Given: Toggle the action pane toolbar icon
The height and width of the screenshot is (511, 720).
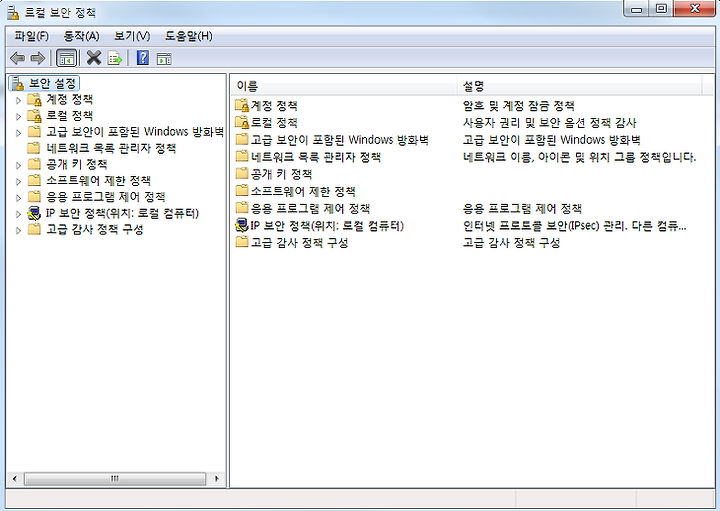Looking at the screenshot, I should tap(164, 58).
